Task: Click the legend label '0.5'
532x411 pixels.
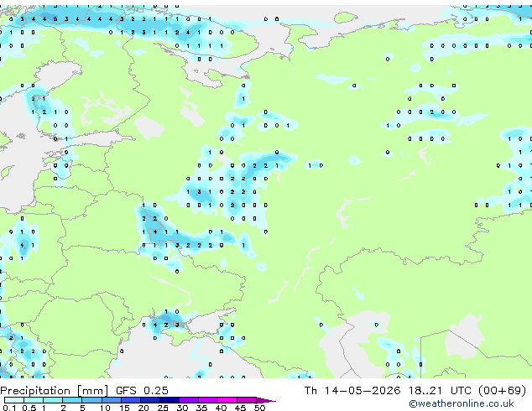Action: [29, 408]
